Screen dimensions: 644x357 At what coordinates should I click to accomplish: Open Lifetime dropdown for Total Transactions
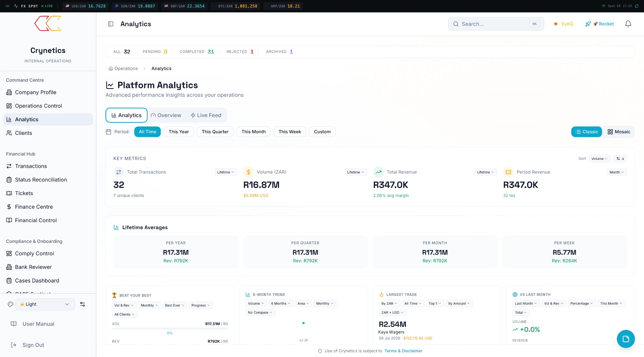[x=226, y=172]
